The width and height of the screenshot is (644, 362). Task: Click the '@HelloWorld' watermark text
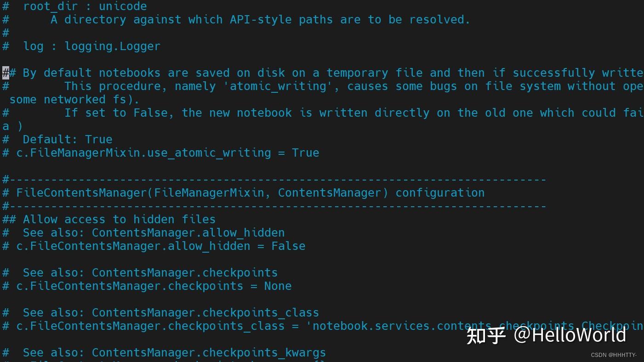tap(570, 335)
